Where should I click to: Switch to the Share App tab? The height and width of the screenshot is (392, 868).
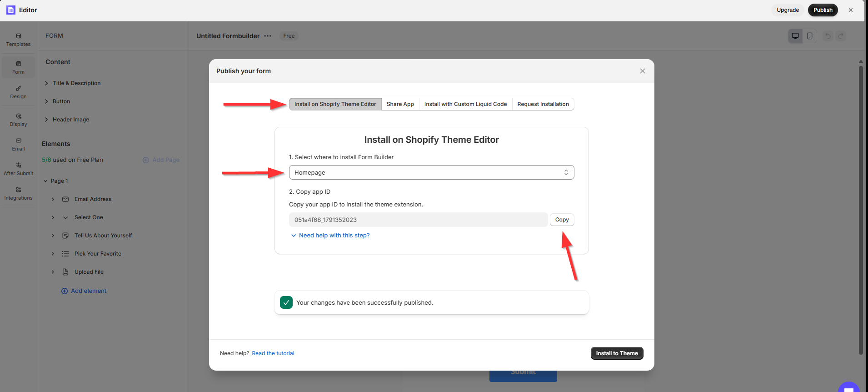400,104
